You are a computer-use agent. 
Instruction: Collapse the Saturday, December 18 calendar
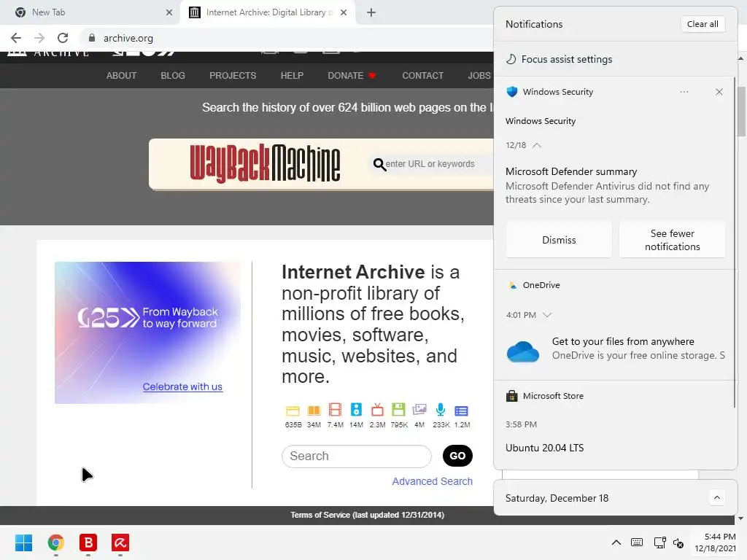[x=716, y=497]
